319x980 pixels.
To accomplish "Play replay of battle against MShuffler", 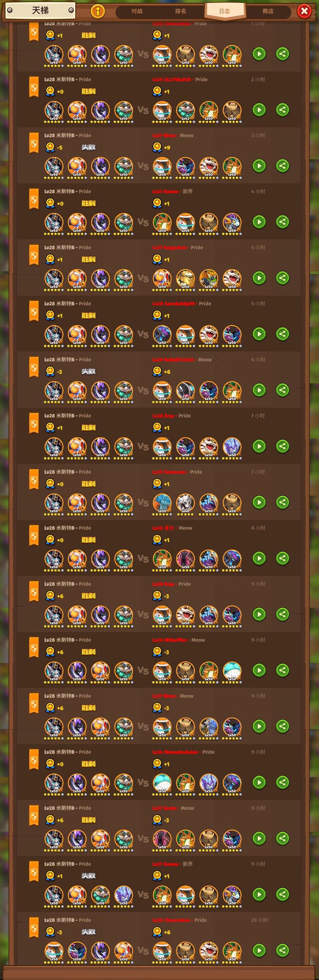I will pyautogui.click(x=259, y=670).
